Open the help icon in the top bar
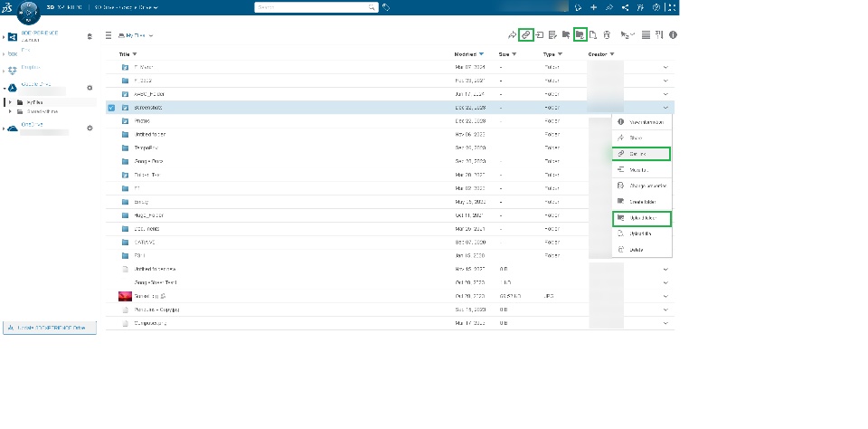 (656, 7)
